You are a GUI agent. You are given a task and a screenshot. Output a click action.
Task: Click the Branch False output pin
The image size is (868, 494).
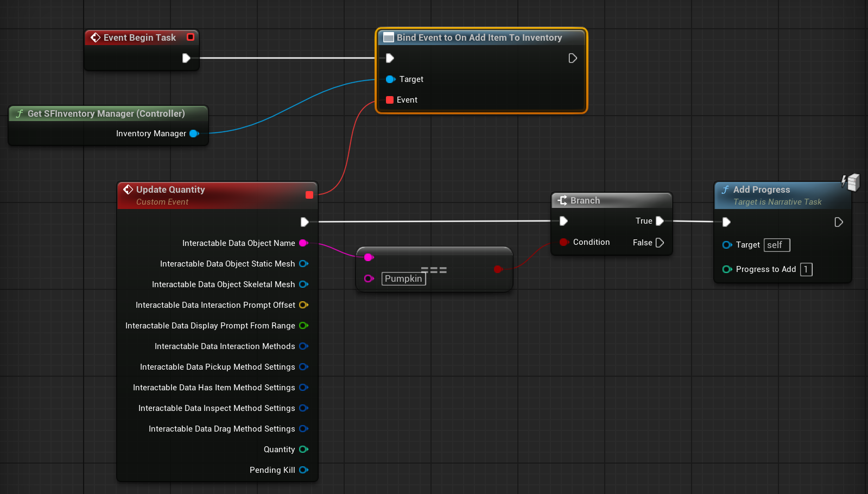pyautogui.click(x=660, y=243)
